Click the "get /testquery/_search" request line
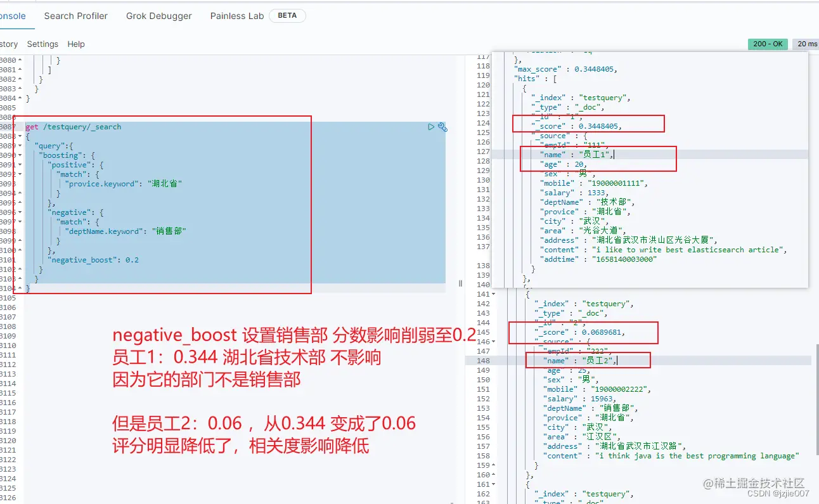The width and height of the screenshot is (819, 504). coord(74,127)
